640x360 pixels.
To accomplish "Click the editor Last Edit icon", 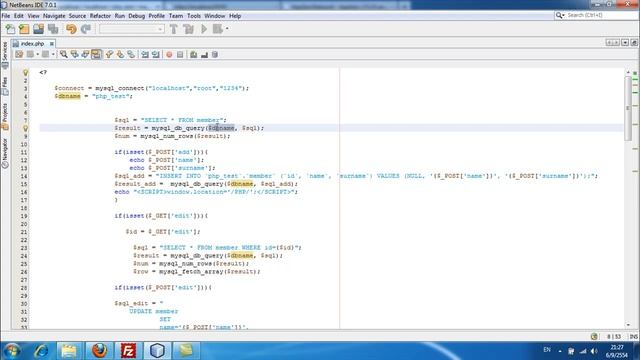I will pos(19,54).
